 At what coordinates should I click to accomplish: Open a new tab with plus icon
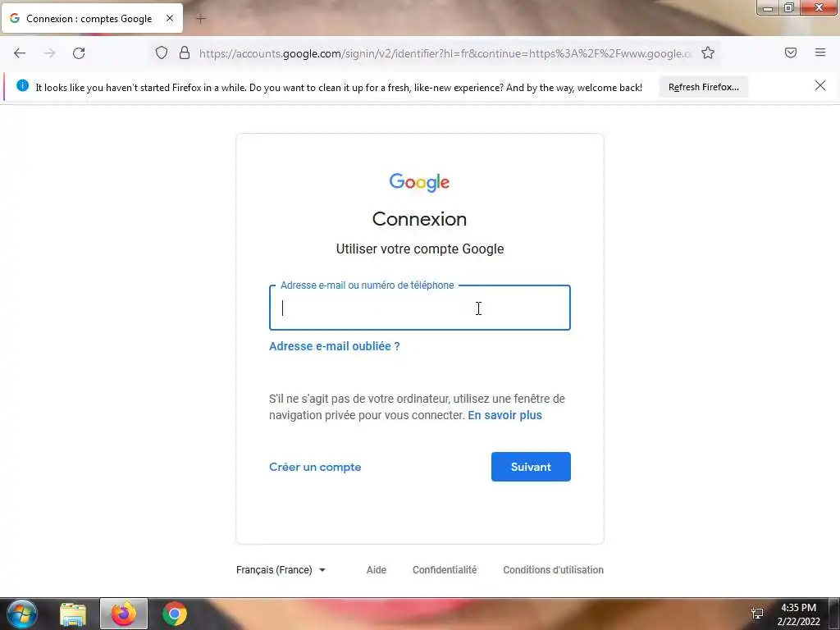coord(200,19)
